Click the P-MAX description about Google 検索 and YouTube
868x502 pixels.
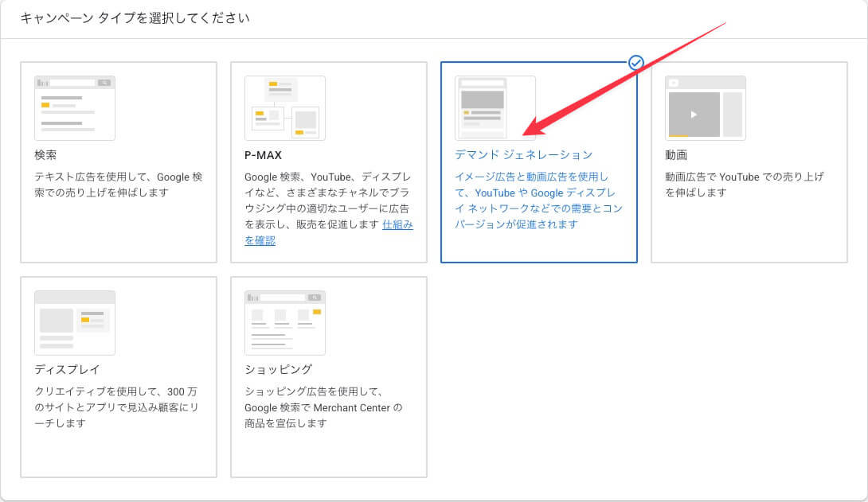328,200
